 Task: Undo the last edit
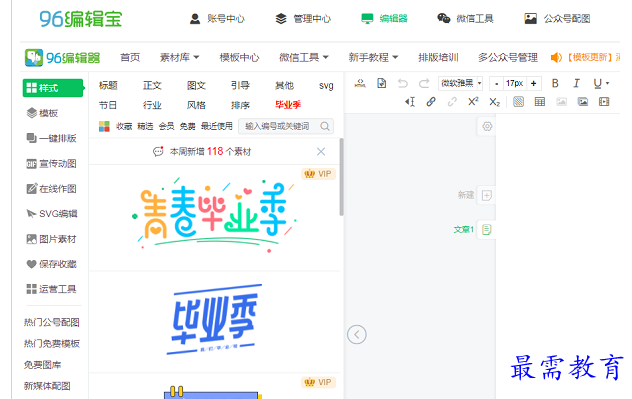click(x=403, y=83)
